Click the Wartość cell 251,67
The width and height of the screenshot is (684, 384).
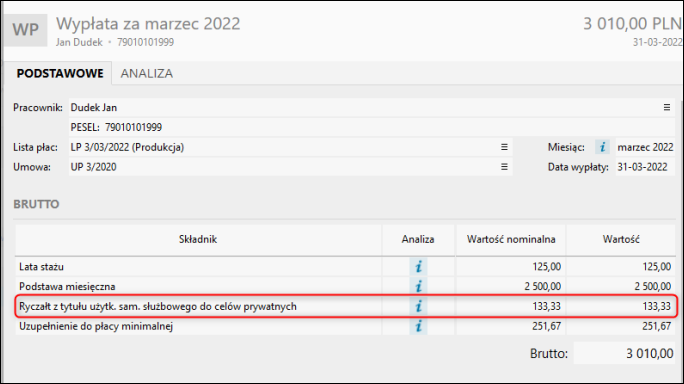(621, 326)
